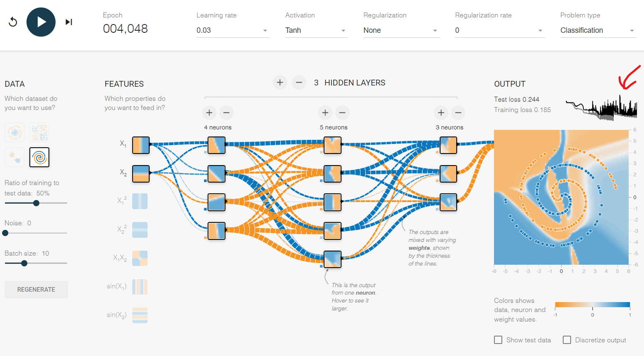Select the exclusive-or dataset icon
This screenshot has width=644, height=356.
(39, 132)
